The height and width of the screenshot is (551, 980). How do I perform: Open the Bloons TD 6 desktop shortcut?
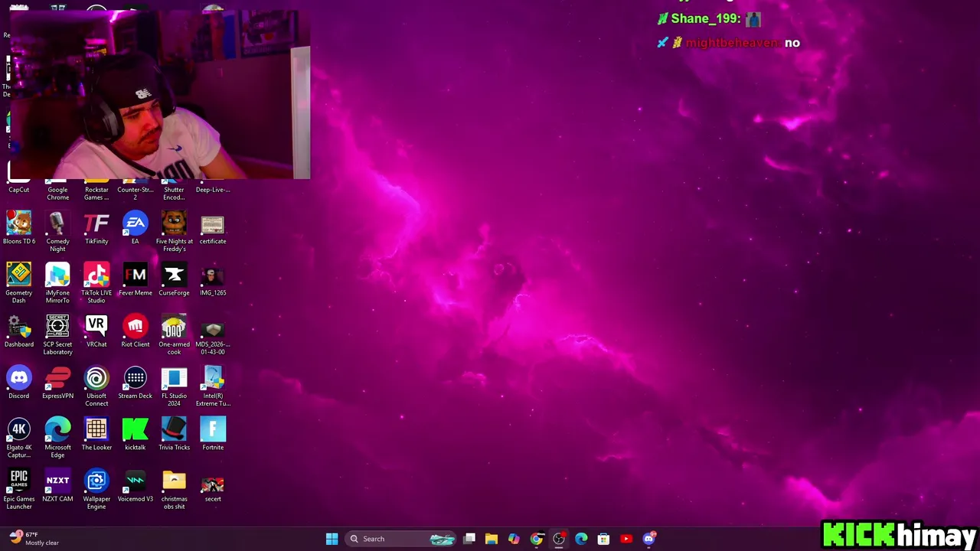tap(19, 228)
